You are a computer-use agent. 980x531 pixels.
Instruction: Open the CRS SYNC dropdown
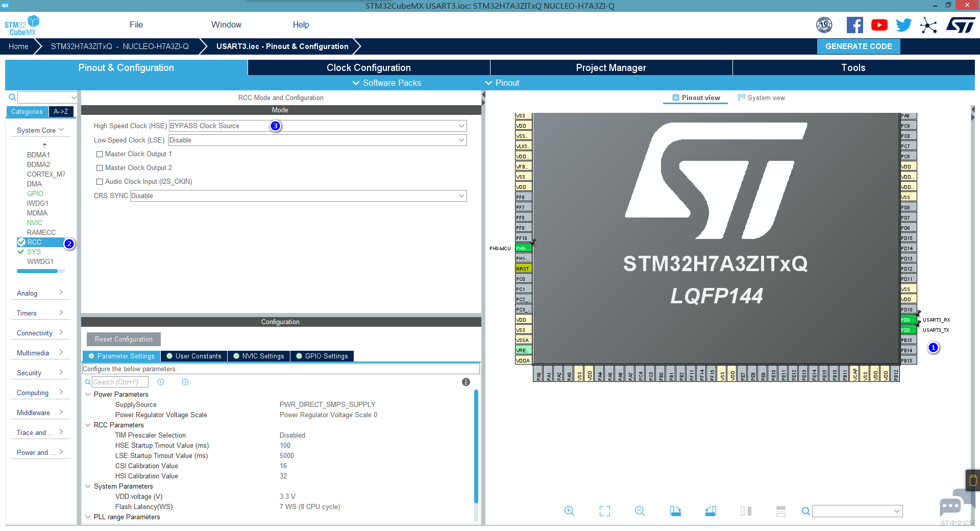click(298, 196)
